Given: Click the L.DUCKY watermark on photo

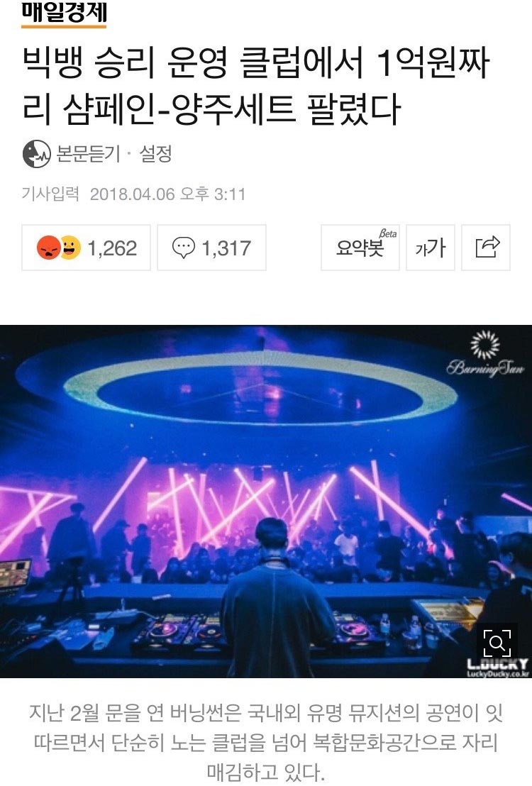Looking at the screenshot, I should pyautogui.click(x=498, y=668).
